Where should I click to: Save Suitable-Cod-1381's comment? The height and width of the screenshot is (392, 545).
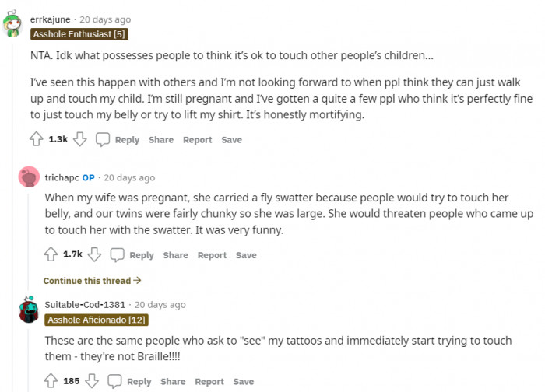[244, 382]
